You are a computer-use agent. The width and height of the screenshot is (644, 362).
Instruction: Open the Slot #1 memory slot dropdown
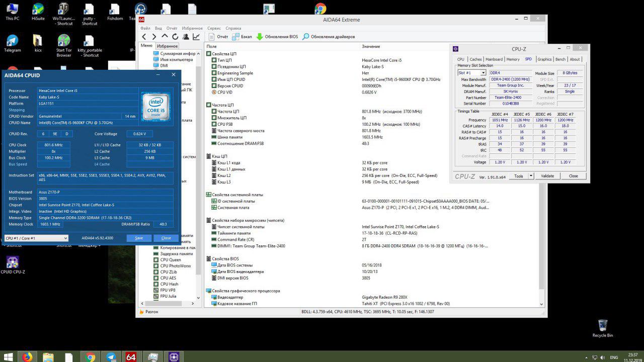click(x=471, y=73)
